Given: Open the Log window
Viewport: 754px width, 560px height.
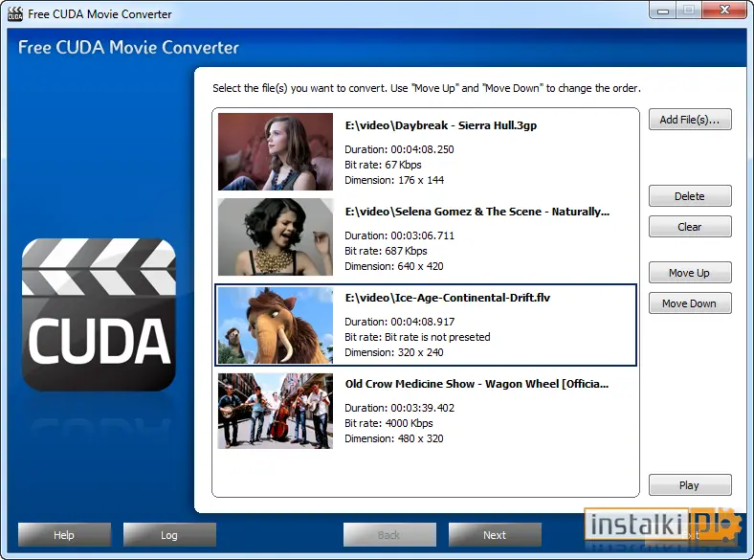Looking at the screenshot, I should (169, 534).
